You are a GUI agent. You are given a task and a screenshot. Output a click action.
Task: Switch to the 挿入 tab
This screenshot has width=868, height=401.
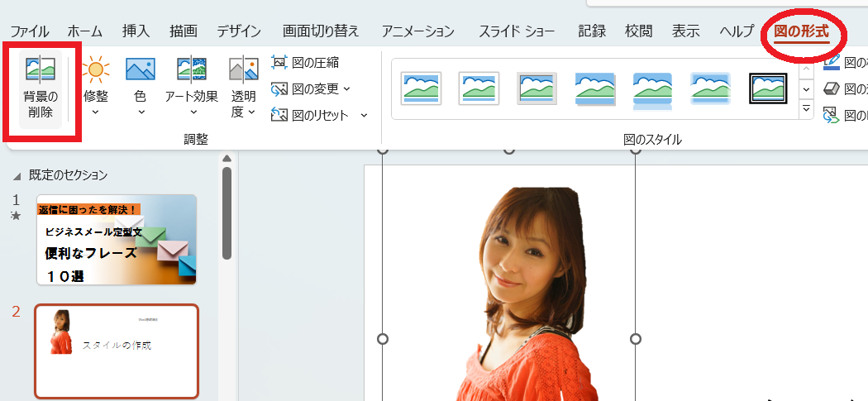coord(136,31)
